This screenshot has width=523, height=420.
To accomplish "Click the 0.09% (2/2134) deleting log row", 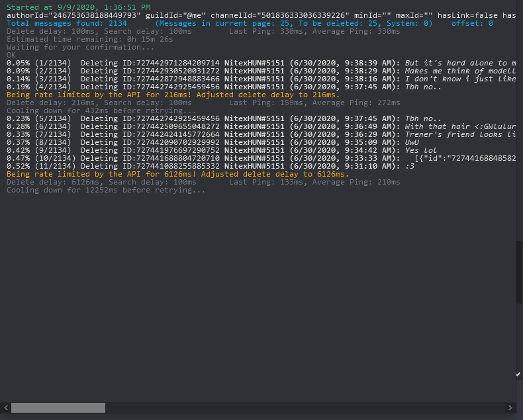I will [261, 71].
